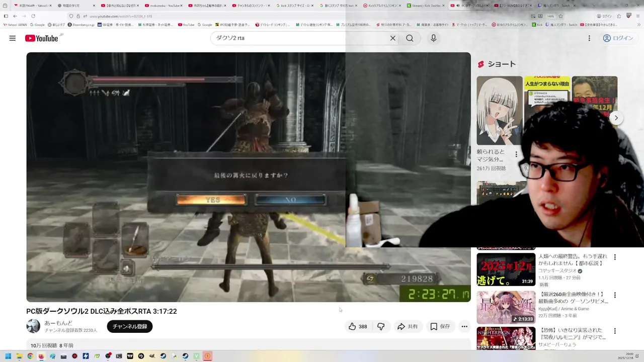Open the Bloomberg.co.jp bookmark
644x362 pixels.
pos(81,25)
